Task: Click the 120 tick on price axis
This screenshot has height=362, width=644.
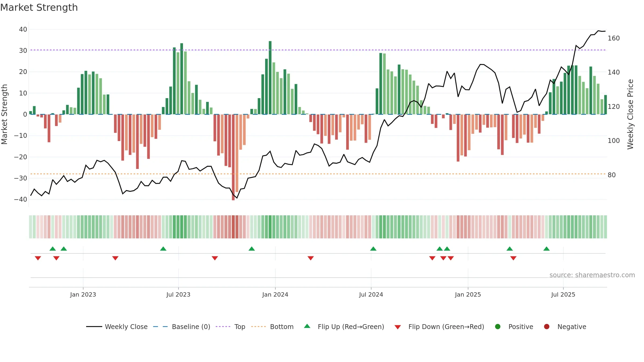Action: click(614, 106)
